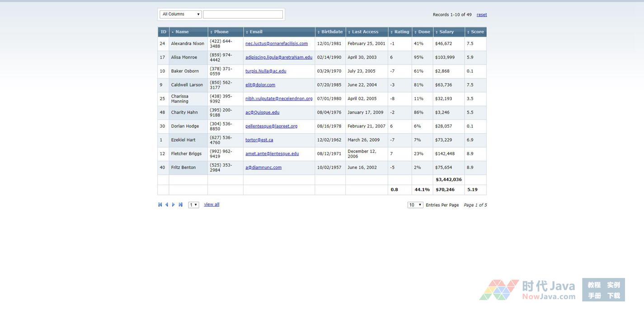Viewport: 644px width, 324px height.
Task: Sort table by Name column
Action: pos(182,32)
